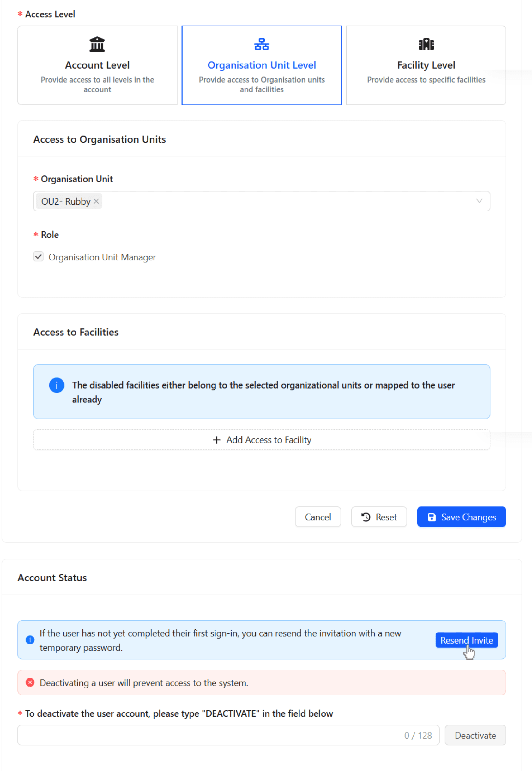Click the Deactivate button
This screenshot has height=771, width=532.
pyautogui.click(x=475, y=735)
